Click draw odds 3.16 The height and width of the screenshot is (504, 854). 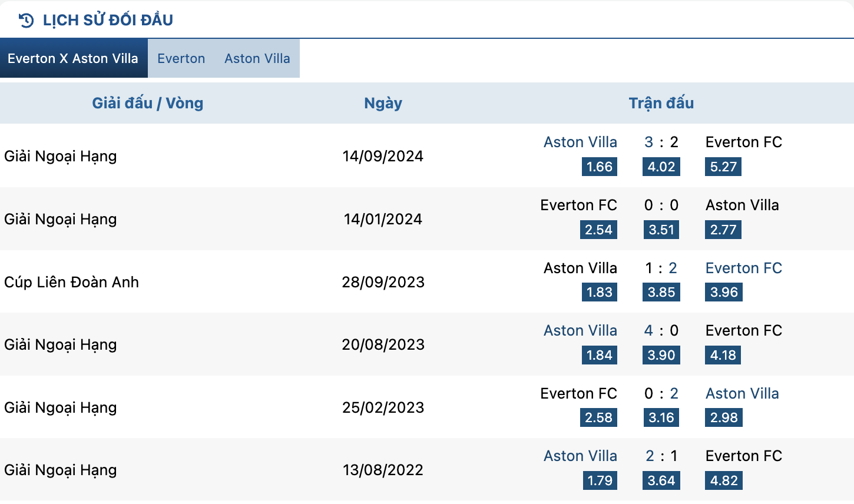click(661, 417)
